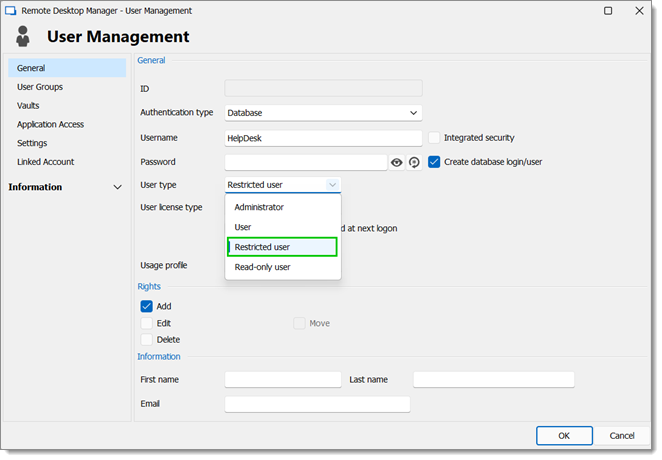Uncheck the Add rights checkbox

[x=147, y=306]
